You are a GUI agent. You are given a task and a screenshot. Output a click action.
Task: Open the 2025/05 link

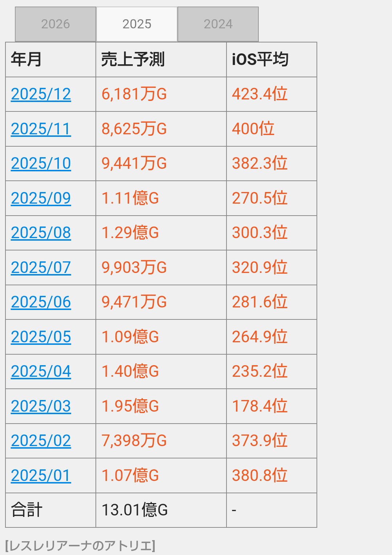(x=41, y=337)
